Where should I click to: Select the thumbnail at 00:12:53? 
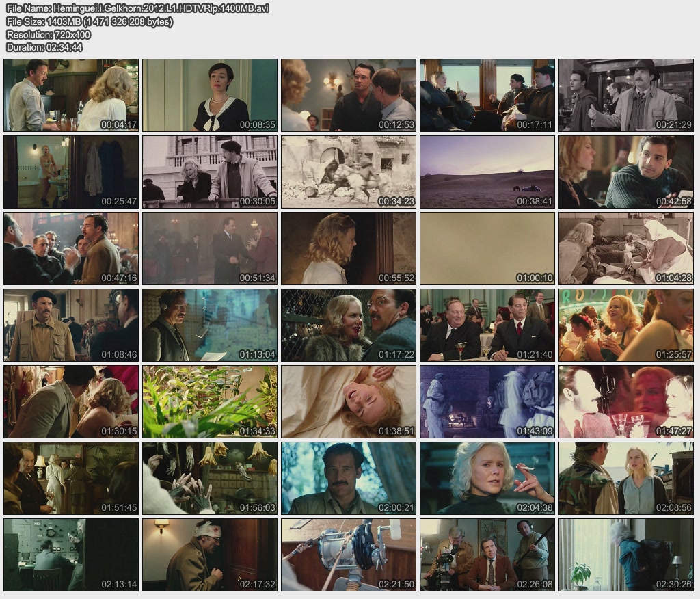pos(349,96)
